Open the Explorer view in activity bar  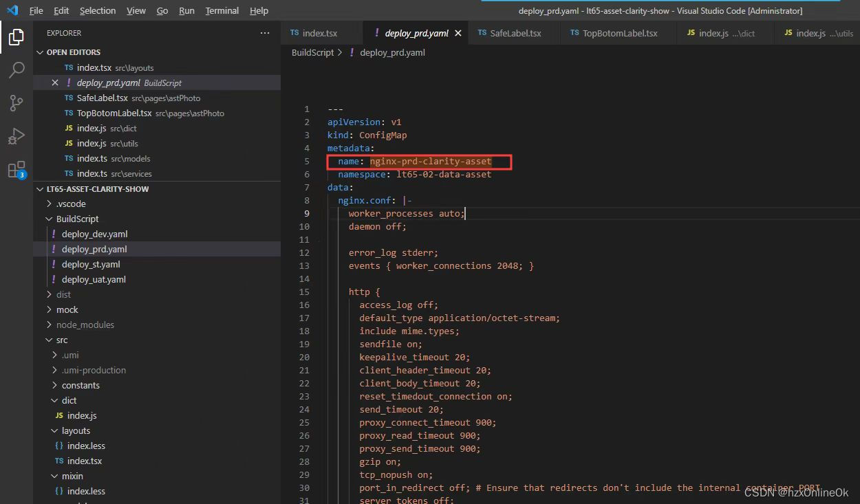pyautogui.click(x=17, y=37)
